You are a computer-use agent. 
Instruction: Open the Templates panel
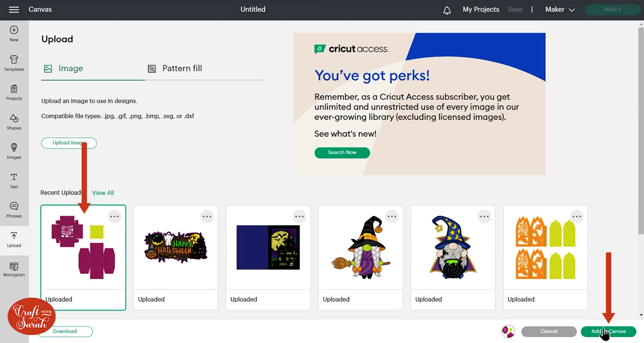[x=14, y=63]
